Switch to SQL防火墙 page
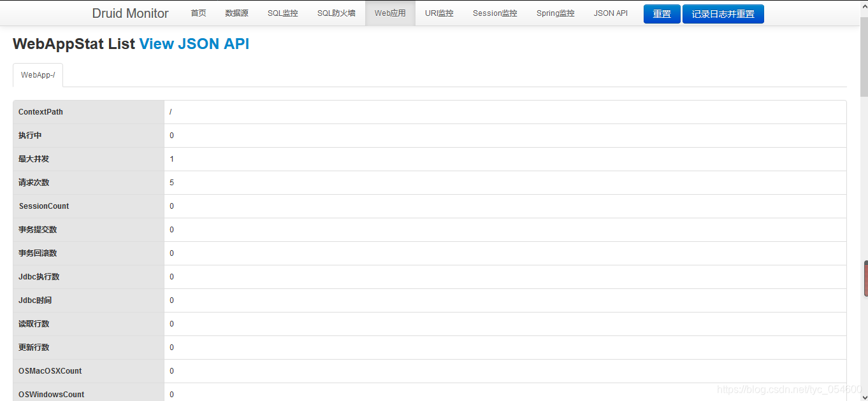The width and height of the screenshot is (868, 401). [336, 13]
